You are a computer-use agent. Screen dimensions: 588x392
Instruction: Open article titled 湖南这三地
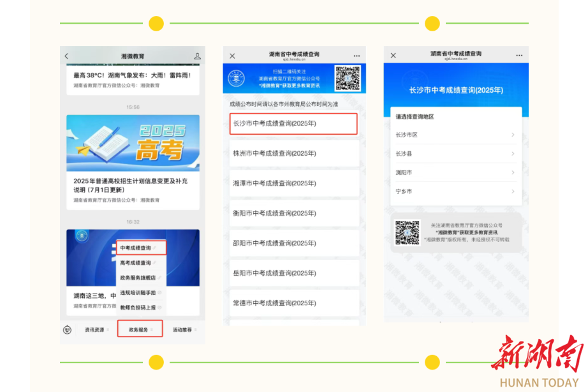95,296
